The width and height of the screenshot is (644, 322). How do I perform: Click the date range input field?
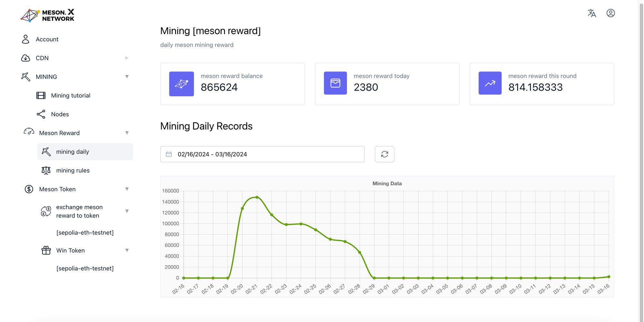[262, 154]
